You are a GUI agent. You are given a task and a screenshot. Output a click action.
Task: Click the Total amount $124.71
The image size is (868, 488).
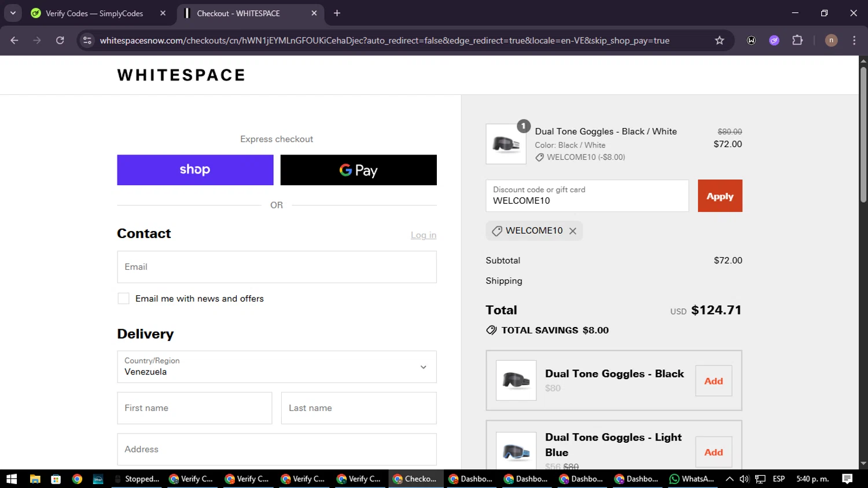[x=716, y=310]
